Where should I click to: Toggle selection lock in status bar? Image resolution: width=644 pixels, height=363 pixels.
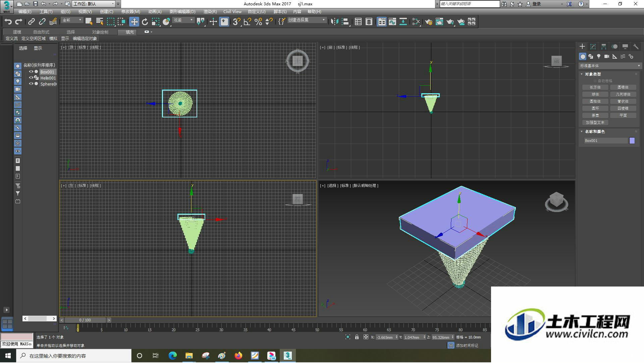pos(357,337)
